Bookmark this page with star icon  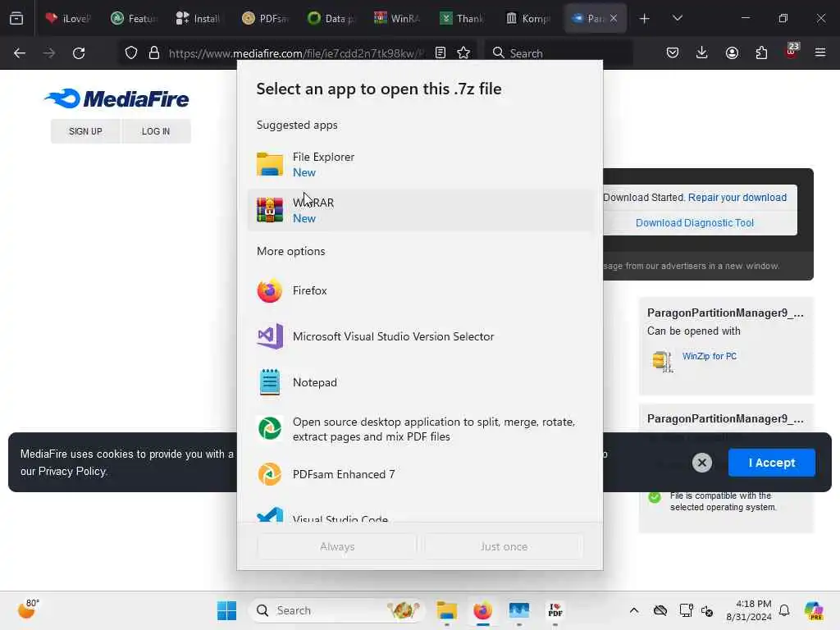[x=463, y=53]
